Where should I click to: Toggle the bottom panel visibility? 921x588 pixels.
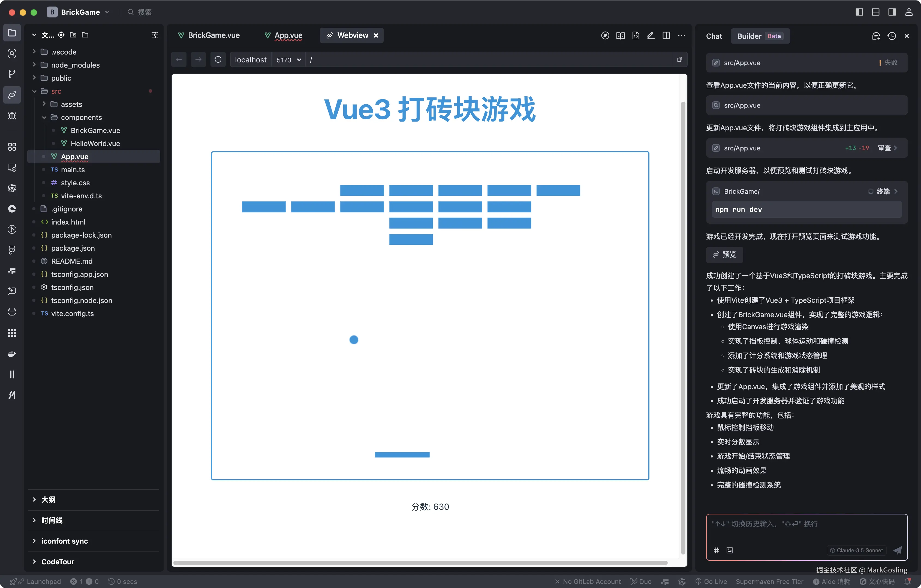(875, 12)
